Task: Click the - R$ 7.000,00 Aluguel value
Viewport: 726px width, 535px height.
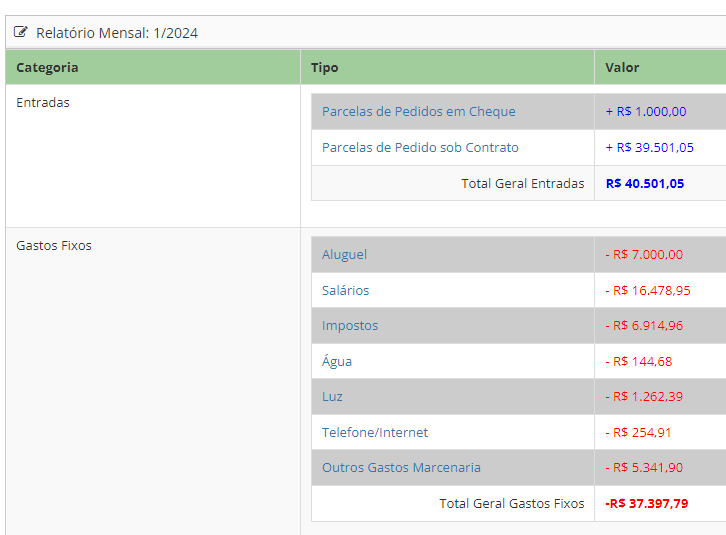Action: point(644,254)
